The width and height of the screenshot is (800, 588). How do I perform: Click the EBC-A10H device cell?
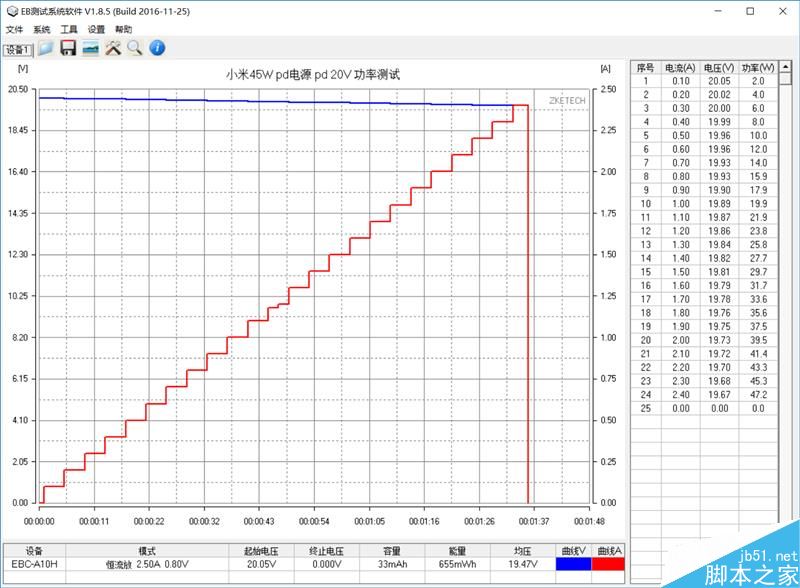(x=34, y=564)
